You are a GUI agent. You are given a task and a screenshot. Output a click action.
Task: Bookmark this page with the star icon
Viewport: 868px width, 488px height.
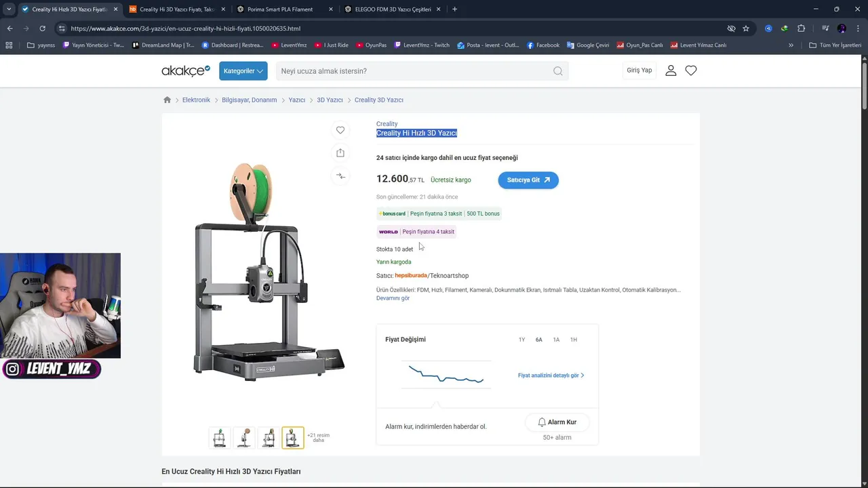(x=746, y=28)
